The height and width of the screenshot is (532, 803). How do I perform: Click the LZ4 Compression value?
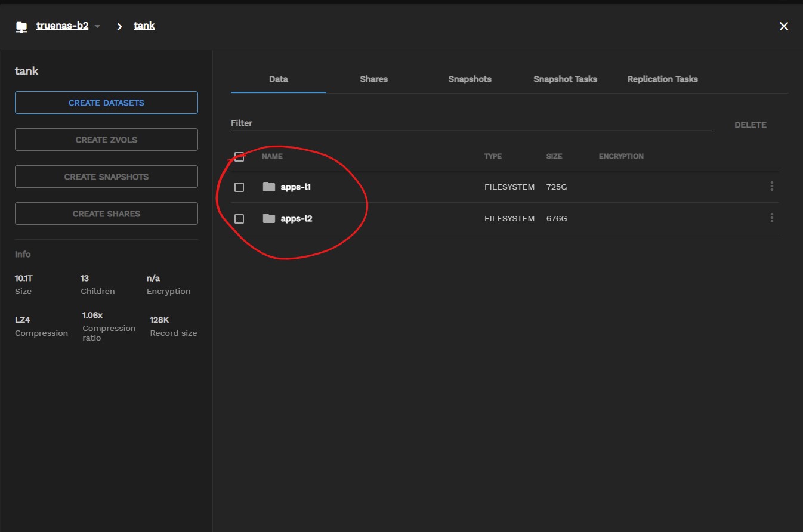tap(22, 320)
